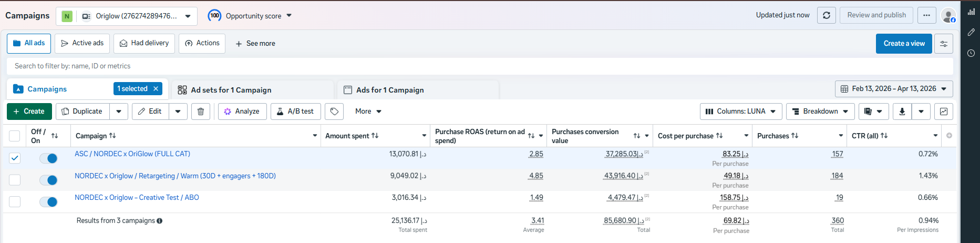Open the Duplicate dropdown arrow
Viewport: 980px width, 243px height.
(119, 112)
